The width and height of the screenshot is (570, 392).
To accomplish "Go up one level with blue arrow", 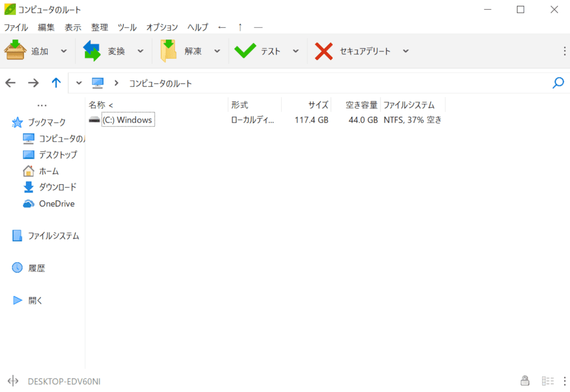I will pyautogui.click(x=56, y=83).
